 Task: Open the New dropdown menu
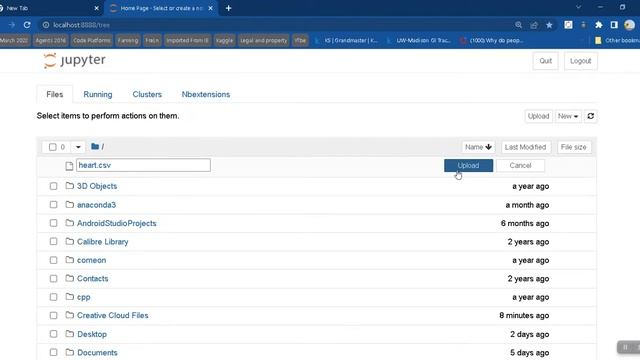point(568,116)
